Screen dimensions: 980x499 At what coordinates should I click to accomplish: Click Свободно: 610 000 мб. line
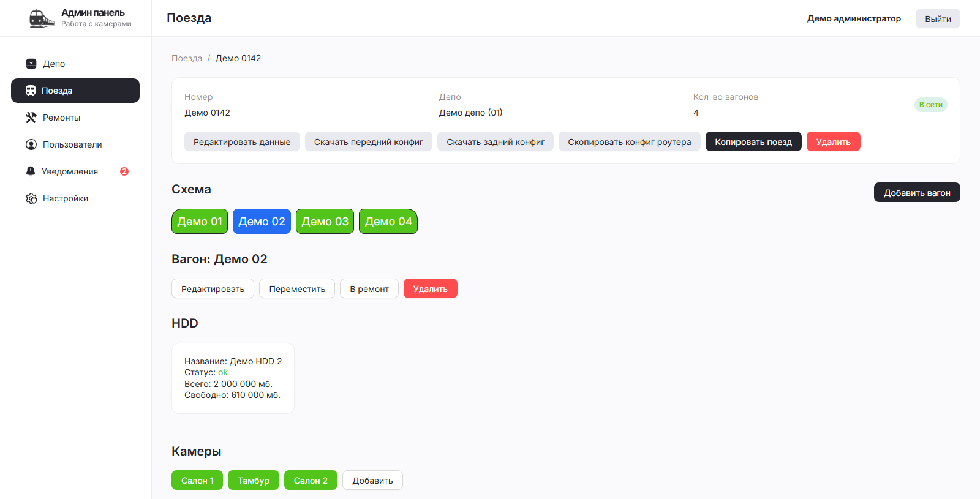pyautogui.click(x=232, y=395)
